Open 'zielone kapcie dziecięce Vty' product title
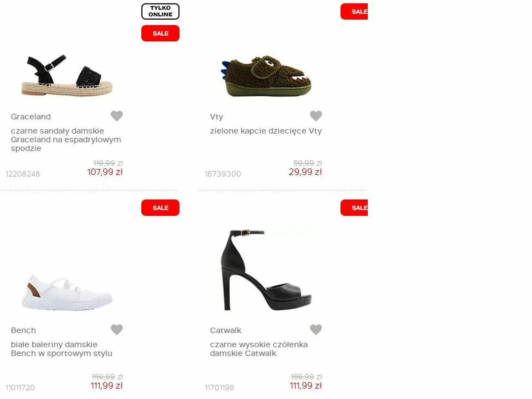 pyautogui.click(x=266, y=131)
